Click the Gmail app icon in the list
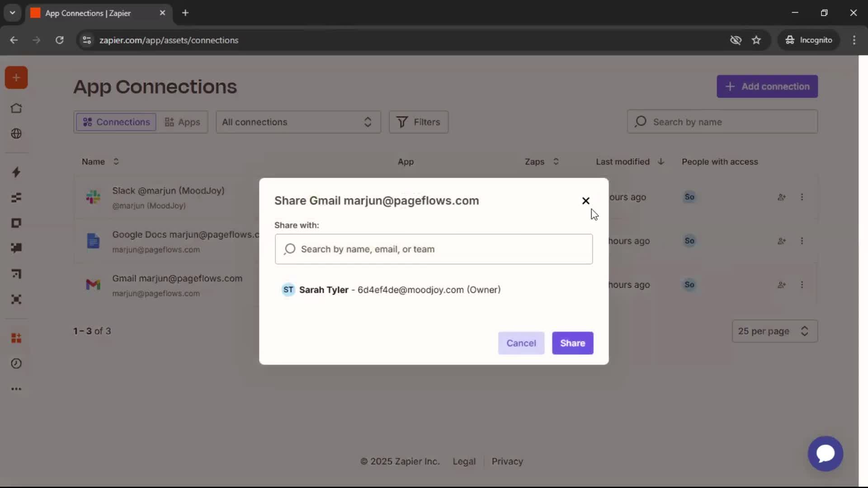Viewport: 868px width, 488px height. [93, 285]
